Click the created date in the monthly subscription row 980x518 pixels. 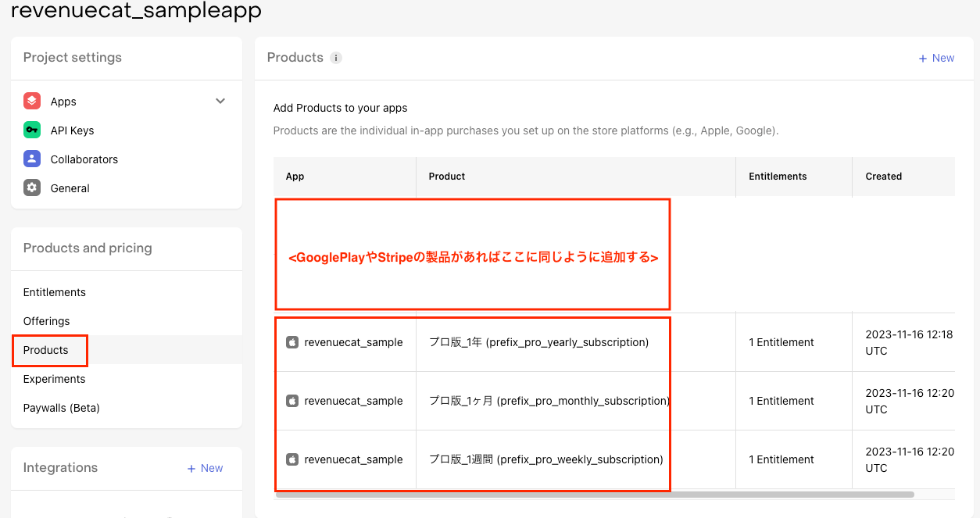pyautogui.click(x=909, y=401)
